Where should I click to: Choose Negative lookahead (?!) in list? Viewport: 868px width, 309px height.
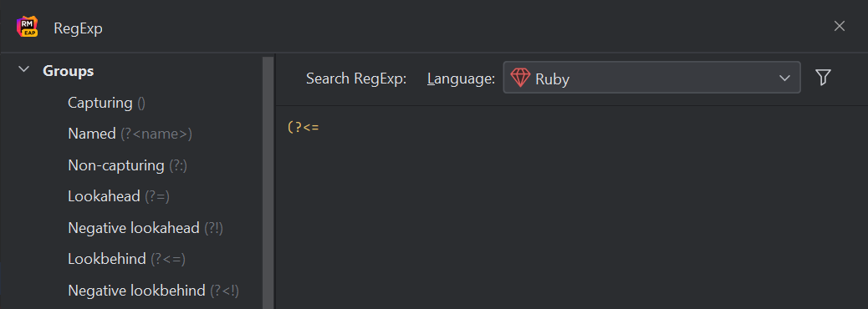[x=145, y=228]
